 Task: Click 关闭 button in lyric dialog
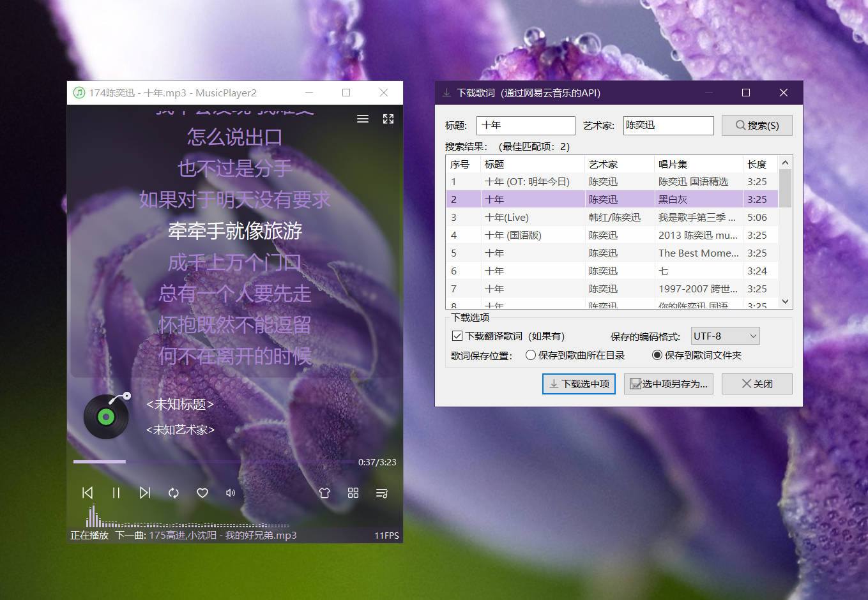[x=757, y=384]
